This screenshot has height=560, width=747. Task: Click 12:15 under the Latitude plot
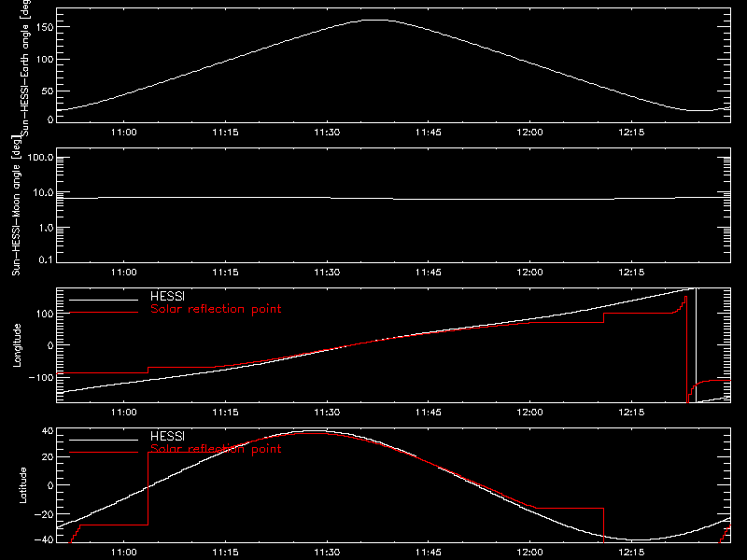(x=632, y=553)
